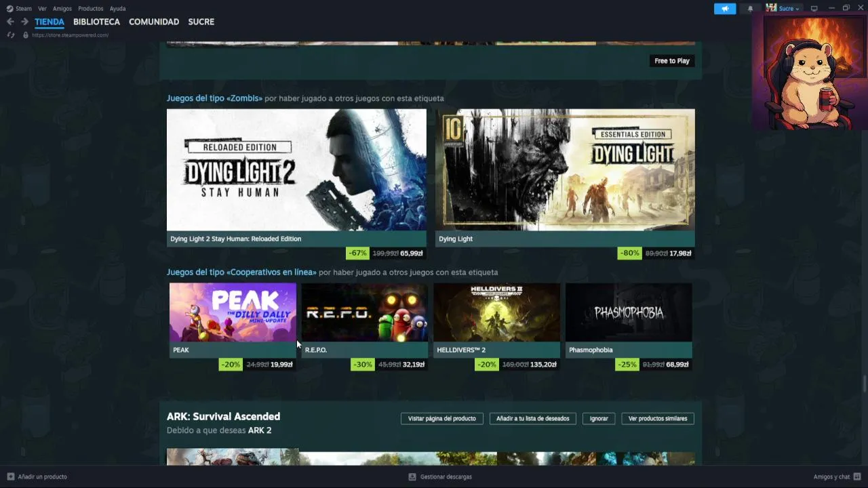The image size is (868, 488).
Task: Click the store URL address text
Action: (x=70, y=35)
